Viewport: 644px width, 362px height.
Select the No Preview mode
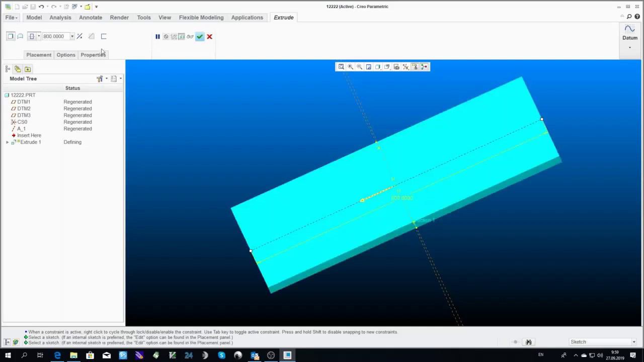(166, 37)
